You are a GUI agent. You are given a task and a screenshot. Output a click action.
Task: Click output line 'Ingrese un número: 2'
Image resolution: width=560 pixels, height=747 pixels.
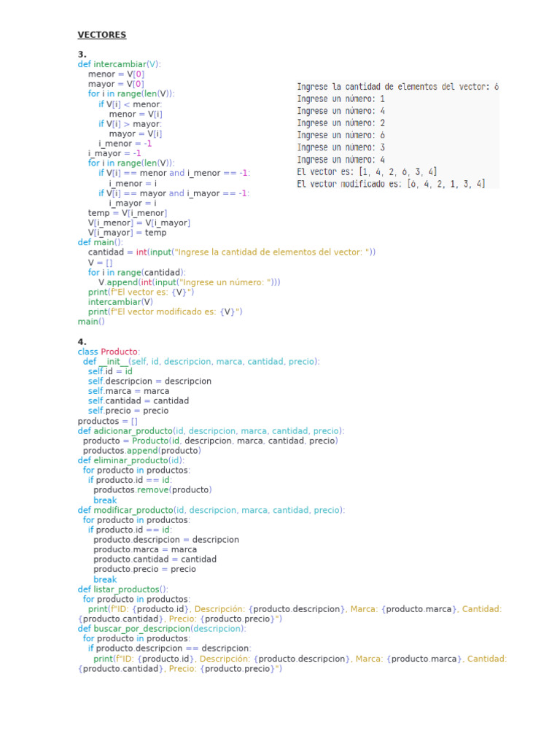(341, 123)
